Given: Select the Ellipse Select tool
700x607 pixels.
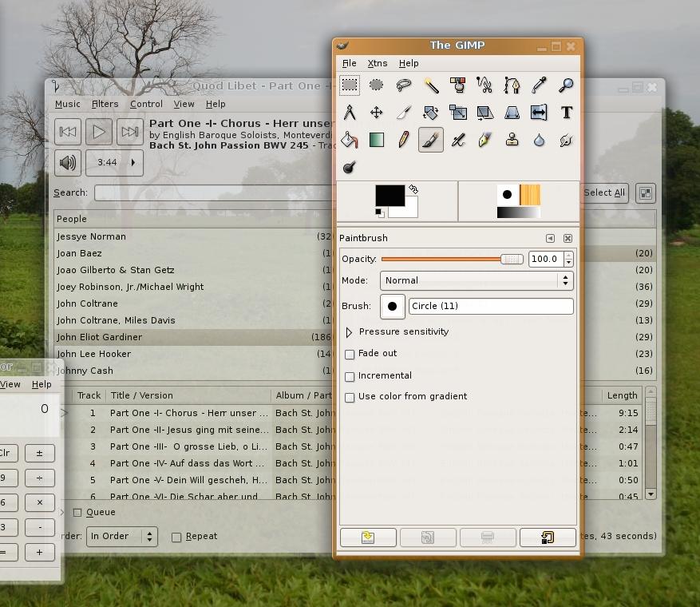Looking at the screenshot, I should (x=376, y=85).
